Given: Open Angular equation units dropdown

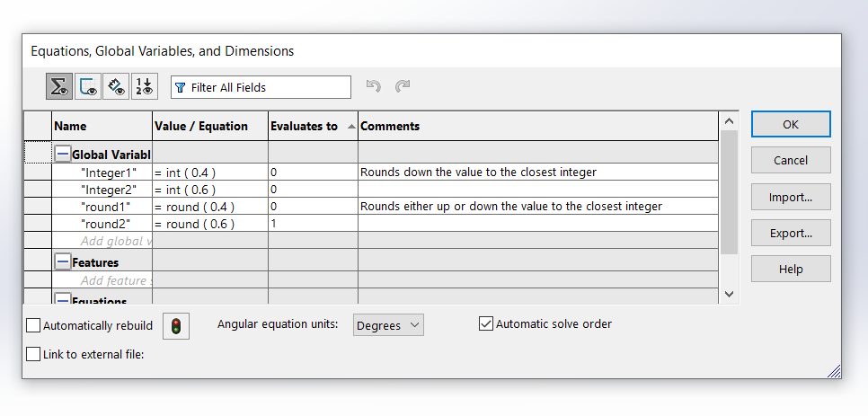Looking at the screenshot, I should click(388, 324).
